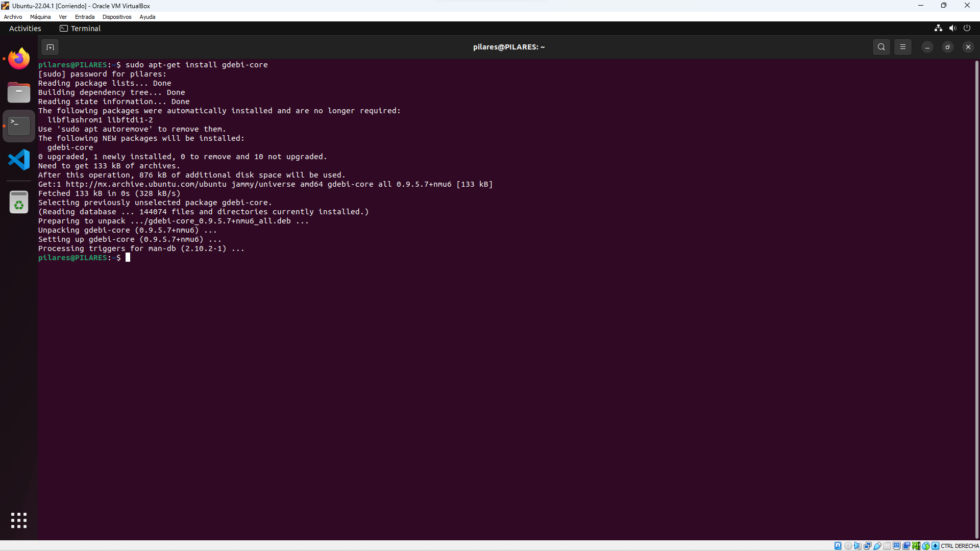Open the Files manager dock icon
The height and width of the screenshot is (551, 980).
pyautogui.click(x=19, y=92)
